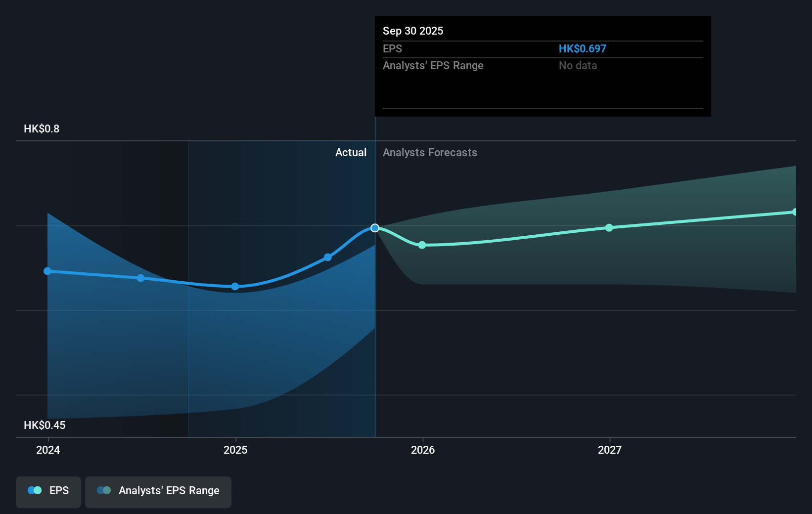Click the 2026 x-axis year label
Viewport: 812px width, 514px height.
[422, 450]
